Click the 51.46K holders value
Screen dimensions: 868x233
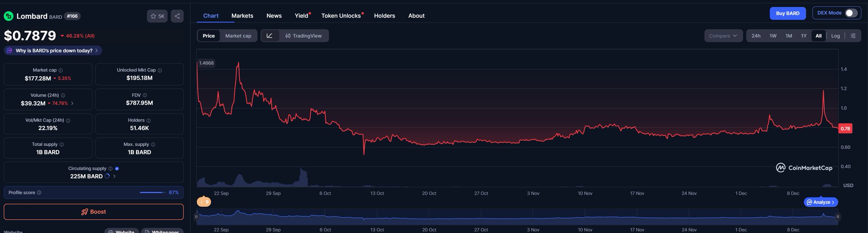click(139, 128)
